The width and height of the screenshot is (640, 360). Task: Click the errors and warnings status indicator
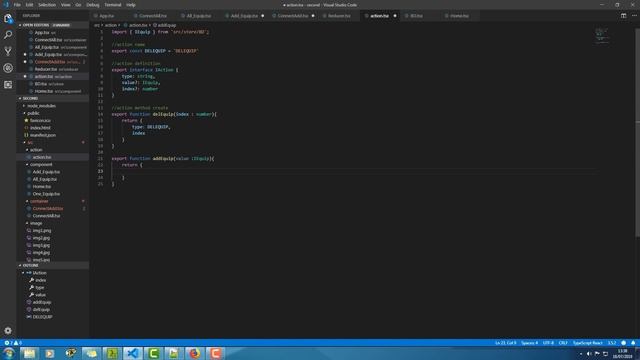[13, 343]
